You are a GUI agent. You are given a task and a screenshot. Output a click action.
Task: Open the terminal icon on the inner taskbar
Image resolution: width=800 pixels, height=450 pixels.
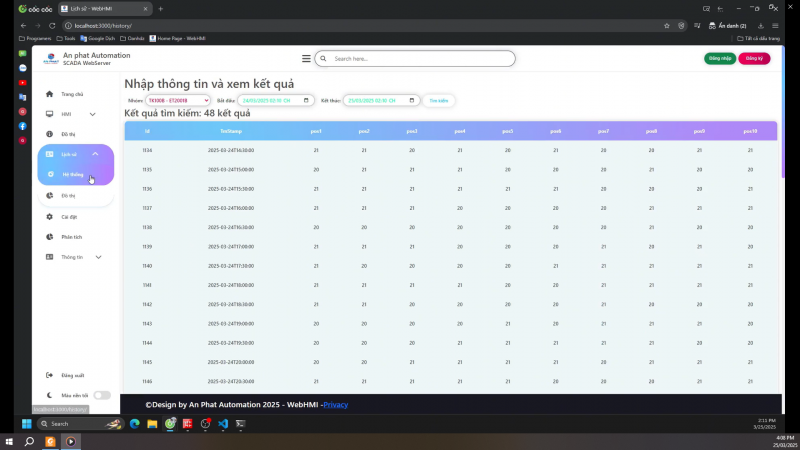pos(240,423)
